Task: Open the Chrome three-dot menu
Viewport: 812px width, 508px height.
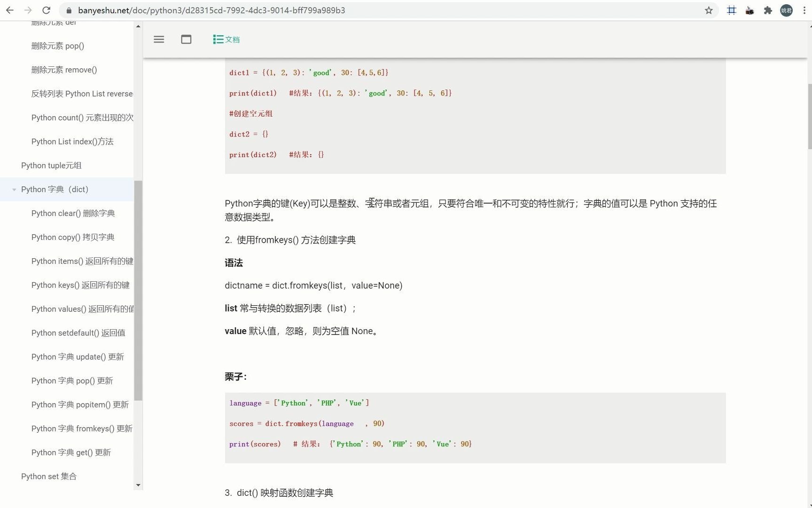Action: pyautogui.click(x=804, y=10)
